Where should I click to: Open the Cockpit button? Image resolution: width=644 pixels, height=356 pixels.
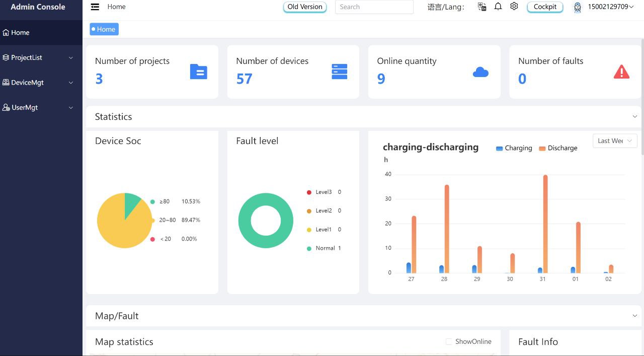click(x=545, y=7)
